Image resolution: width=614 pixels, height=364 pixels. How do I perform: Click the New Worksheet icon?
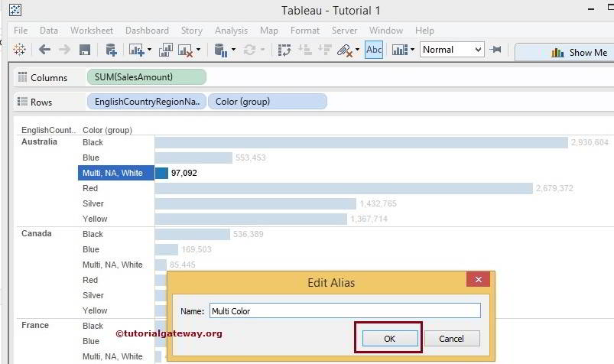pos(137,50)
